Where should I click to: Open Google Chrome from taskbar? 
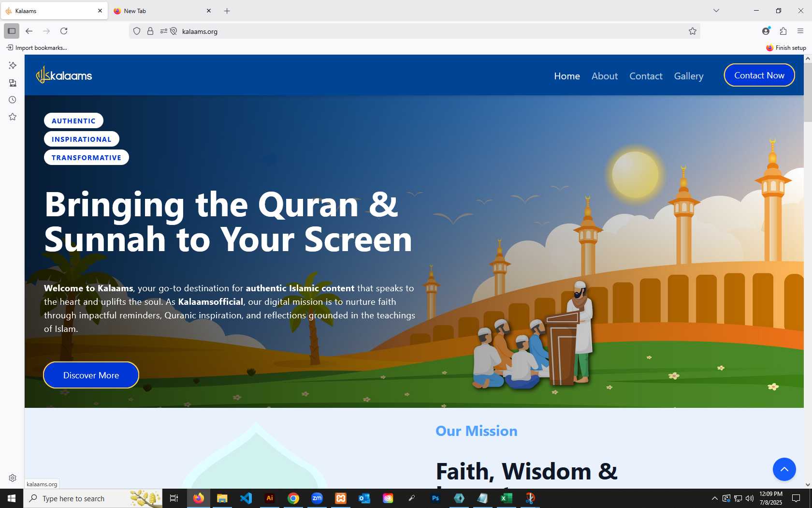[293, 498]
